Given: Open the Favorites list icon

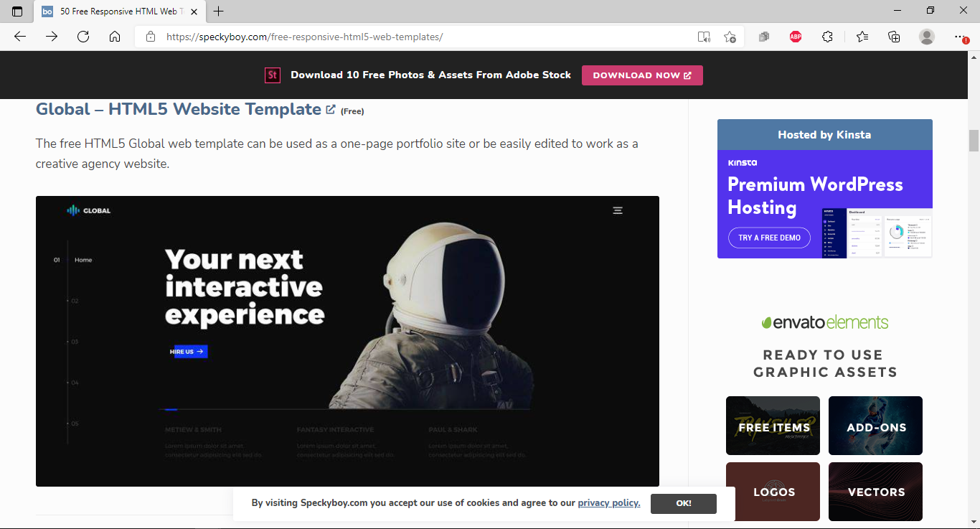Looking at the screenshot, I should 862,37.
